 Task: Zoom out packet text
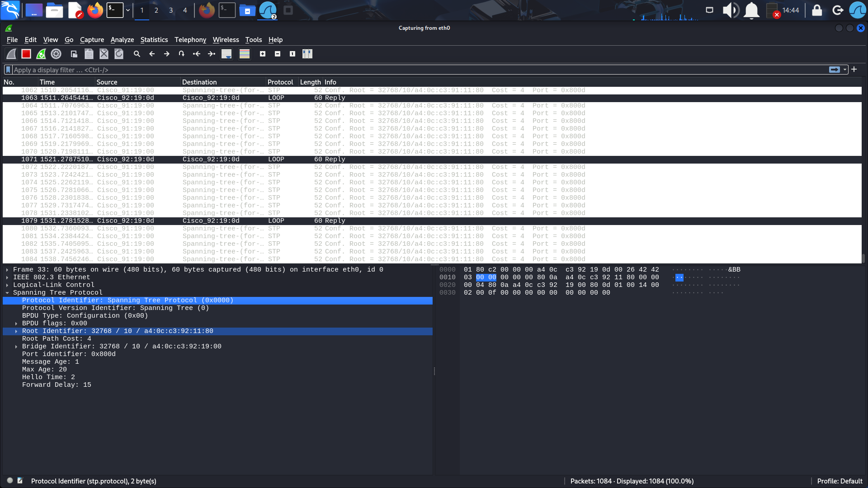click(x=278, y=54)
